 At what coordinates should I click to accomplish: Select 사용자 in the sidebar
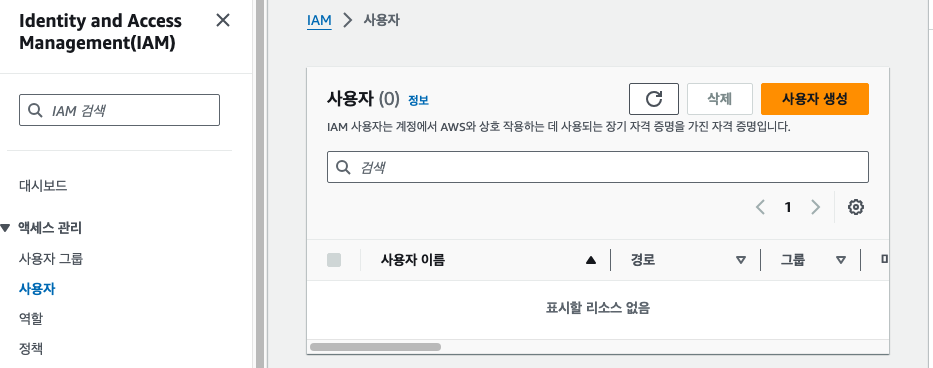[37, 289]
